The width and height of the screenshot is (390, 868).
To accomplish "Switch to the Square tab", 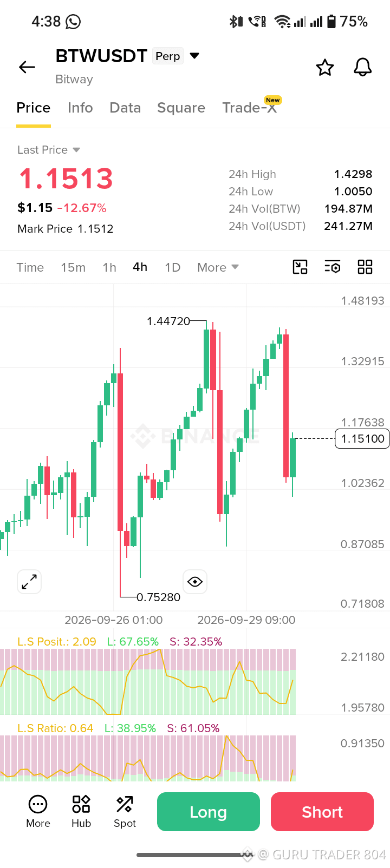I will pyautogui.click(x=181, y=108).
